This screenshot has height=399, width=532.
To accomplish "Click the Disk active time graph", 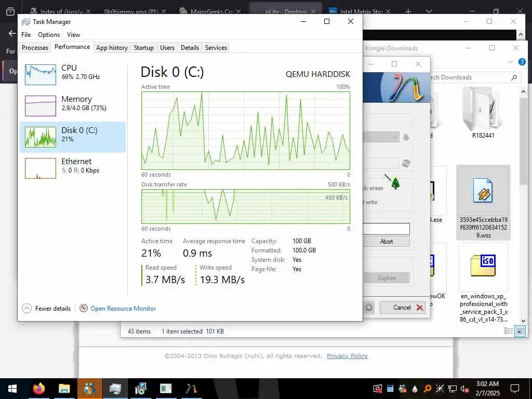I will tap(246, 130).
